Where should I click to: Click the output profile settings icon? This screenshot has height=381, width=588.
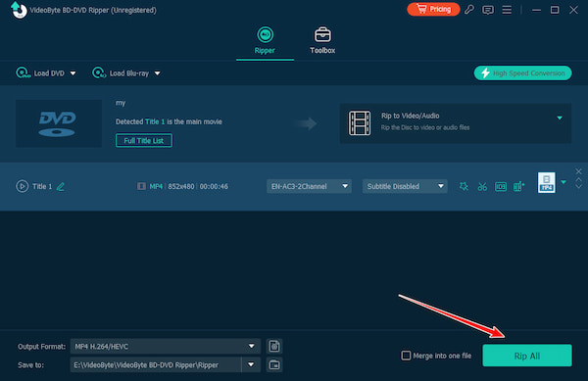[274, 346]
